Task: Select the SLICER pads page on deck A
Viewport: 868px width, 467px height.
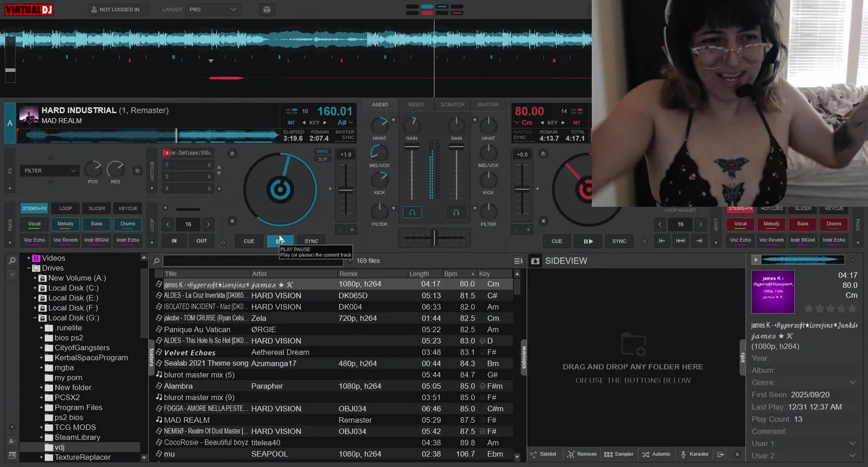Action: [97, 208]
